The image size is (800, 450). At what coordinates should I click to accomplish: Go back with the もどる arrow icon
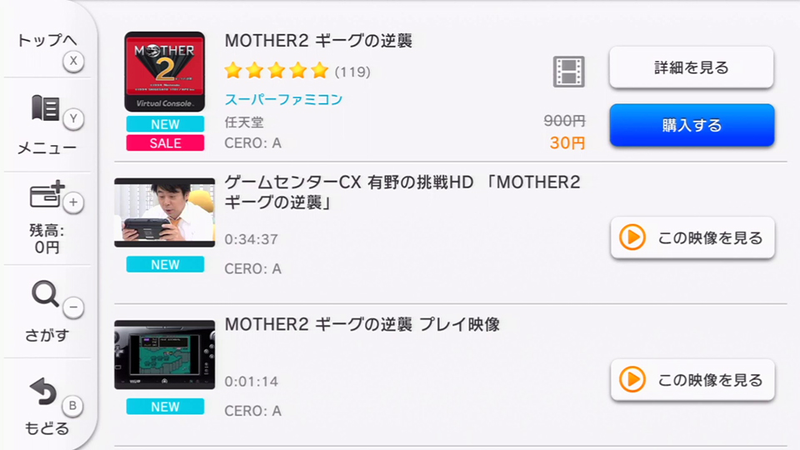pyautogui.click(x=43, y=391)
